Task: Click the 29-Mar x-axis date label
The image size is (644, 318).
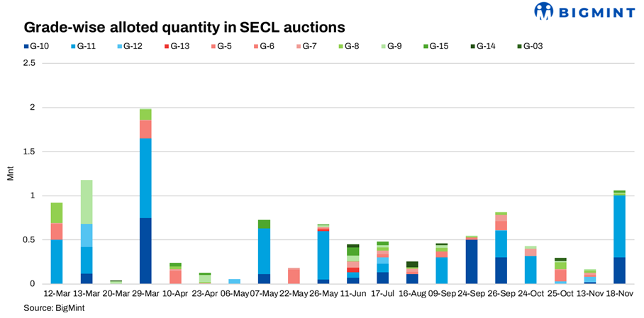Action: point(145,293)
